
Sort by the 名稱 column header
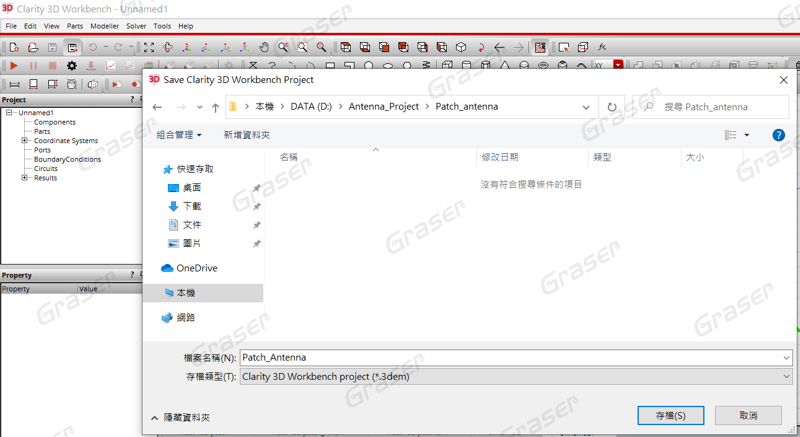[289, 157]
